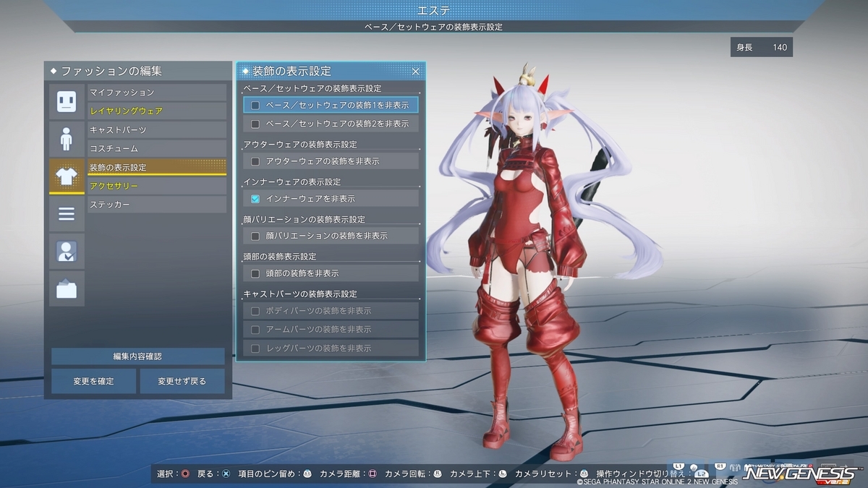Image resolution: width=868 pixels, height=488 pixels.
Task: Select レイヤリングウェア menu item
Action: coord(157,111)
